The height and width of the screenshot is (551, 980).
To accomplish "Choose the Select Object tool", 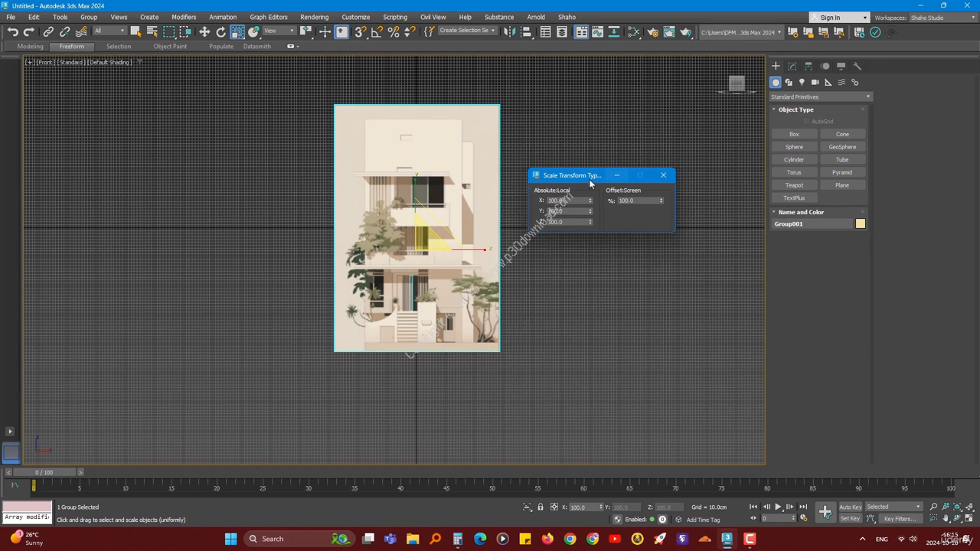I will pos(136,32).
